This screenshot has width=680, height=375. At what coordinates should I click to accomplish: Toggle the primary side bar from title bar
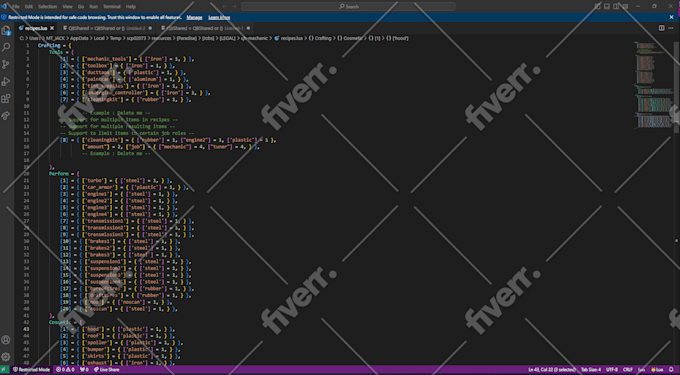tap(598, 7)
